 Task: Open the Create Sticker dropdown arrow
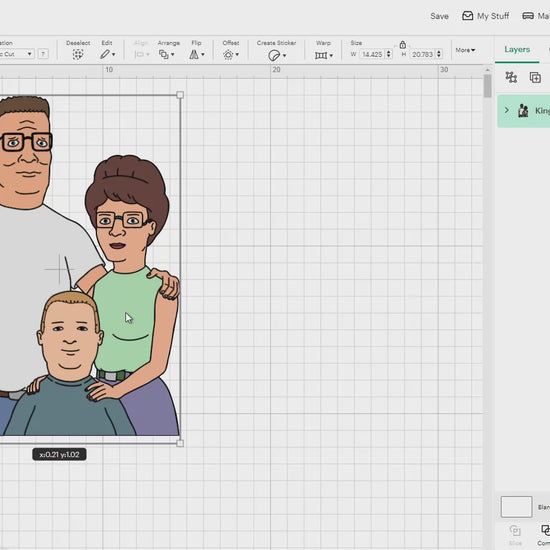284,56
